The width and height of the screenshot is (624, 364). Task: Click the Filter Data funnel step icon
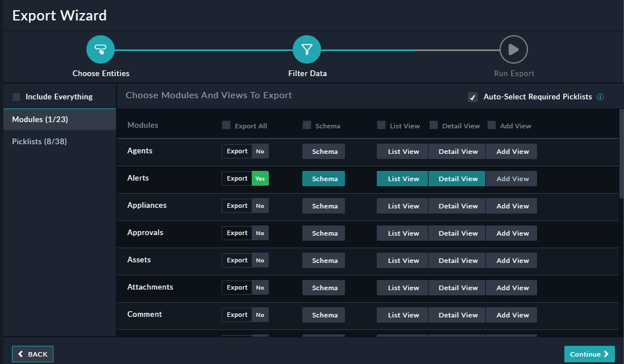tap(307, 49)
